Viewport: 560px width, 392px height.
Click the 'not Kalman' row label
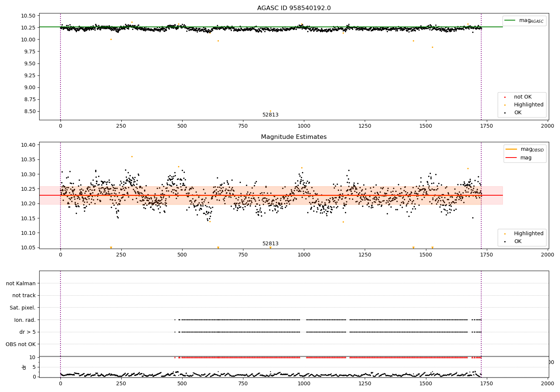click(21, 283)
